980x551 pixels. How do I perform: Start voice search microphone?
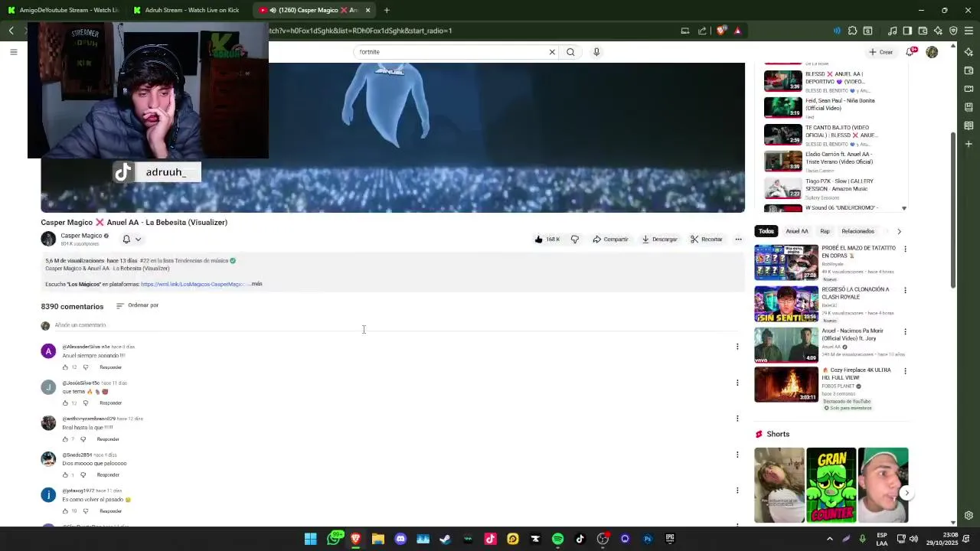coord(596,52)
